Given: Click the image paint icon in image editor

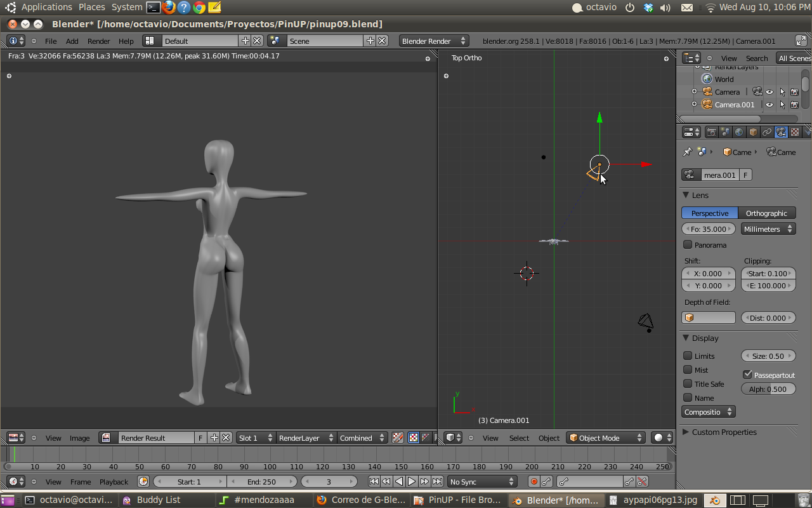Looking at the screenshot, I should click(x=398, y=438).
